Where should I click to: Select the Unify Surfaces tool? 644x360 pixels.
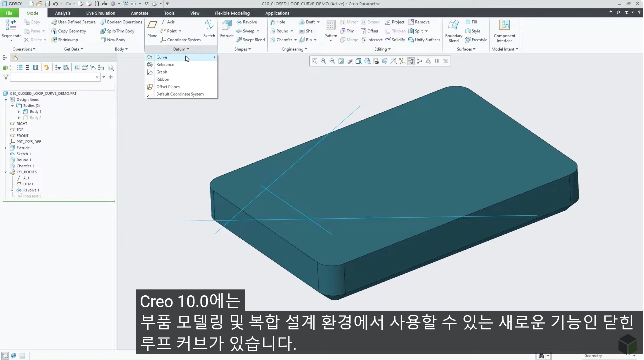[x=424, y=40]
